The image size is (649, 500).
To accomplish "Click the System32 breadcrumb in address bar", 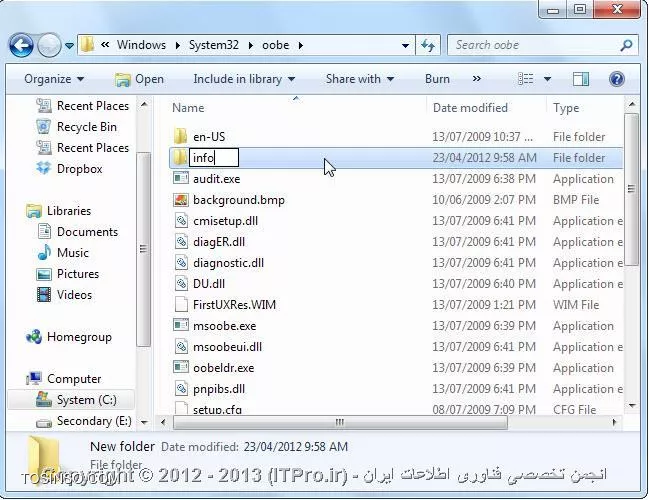I will (x=214, y=45).
